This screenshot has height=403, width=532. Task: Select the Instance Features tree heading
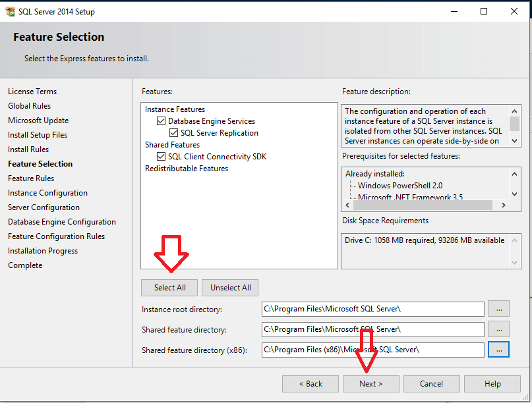tap(175, 109)
